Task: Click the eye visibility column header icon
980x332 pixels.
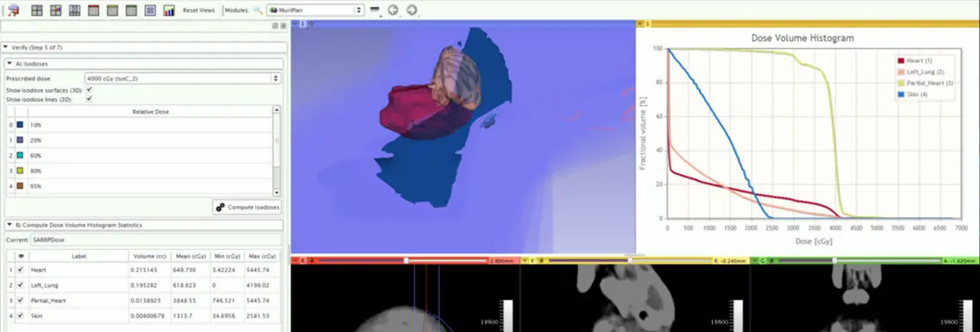Action: 22,256
